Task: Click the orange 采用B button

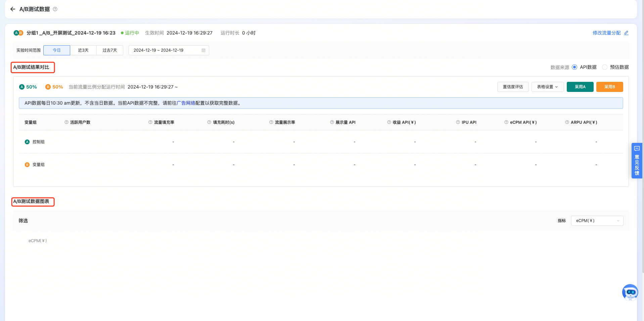Action: pos(609,87)
